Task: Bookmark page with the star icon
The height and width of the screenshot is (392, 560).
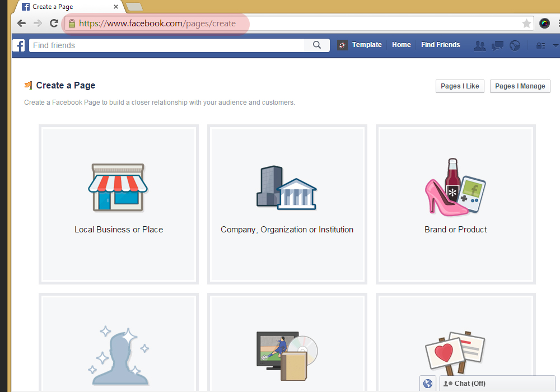Action: (x=526, y=24)
